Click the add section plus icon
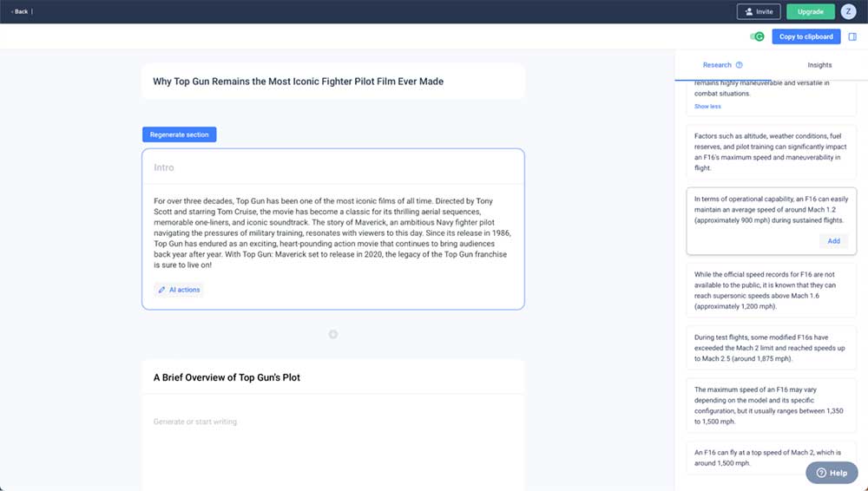The width and height of the screenshot is (868, 491). 332,334
